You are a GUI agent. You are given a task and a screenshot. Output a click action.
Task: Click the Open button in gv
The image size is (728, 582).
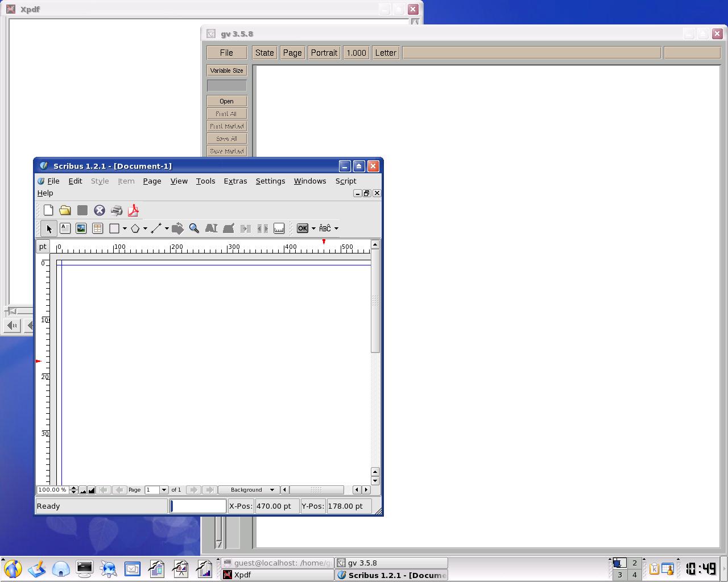pyautogui.click(x=226, y=101)
